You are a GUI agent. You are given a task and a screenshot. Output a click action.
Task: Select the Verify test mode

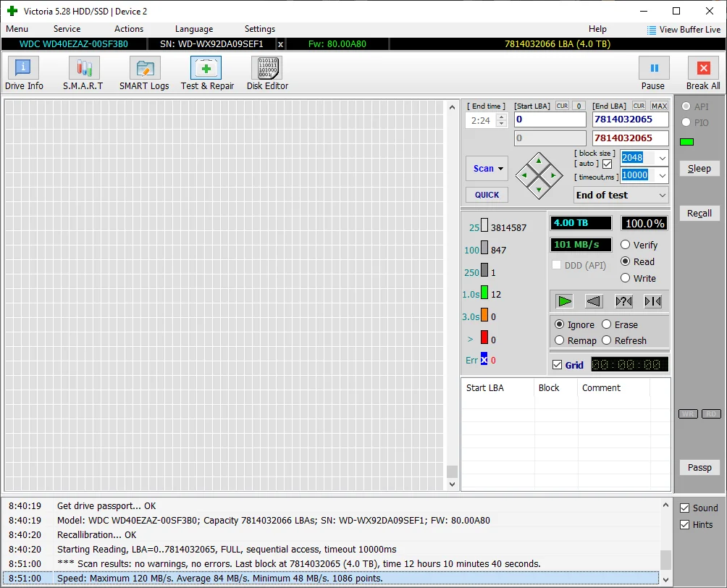point(626,245)
